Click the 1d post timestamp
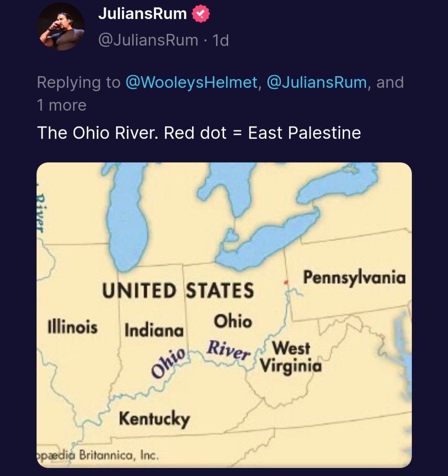This screenshot has height=476, width=448. click(x=220, y=40)
